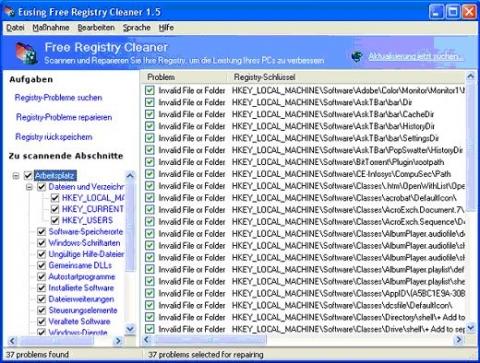The height and width of the screenshot is (363, 480).
Task: Uncheck Gemeinsame DLLs checkbox
Action: (x=41, y=266)
